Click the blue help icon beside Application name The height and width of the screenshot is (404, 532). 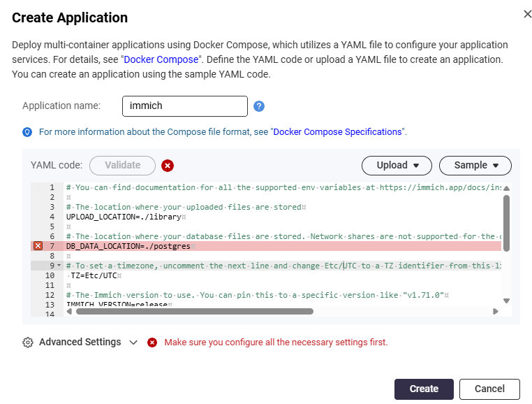coord(259,106)
